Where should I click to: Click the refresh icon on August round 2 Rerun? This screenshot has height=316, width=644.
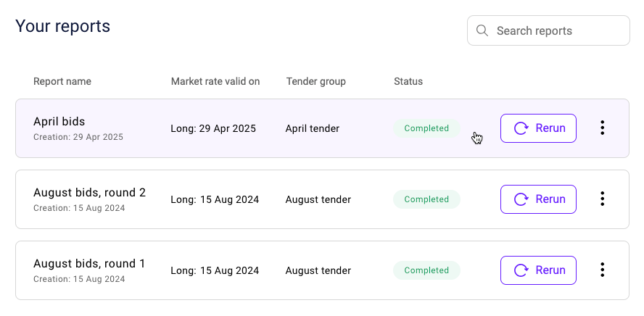coord(521,199)
